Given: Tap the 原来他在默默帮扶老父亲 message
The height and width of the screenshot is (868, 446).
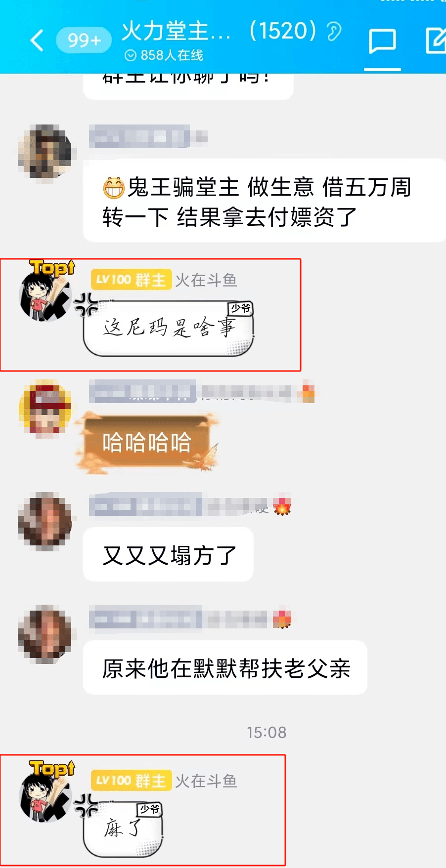Looking at the screenshot, I should coord(225,668).
